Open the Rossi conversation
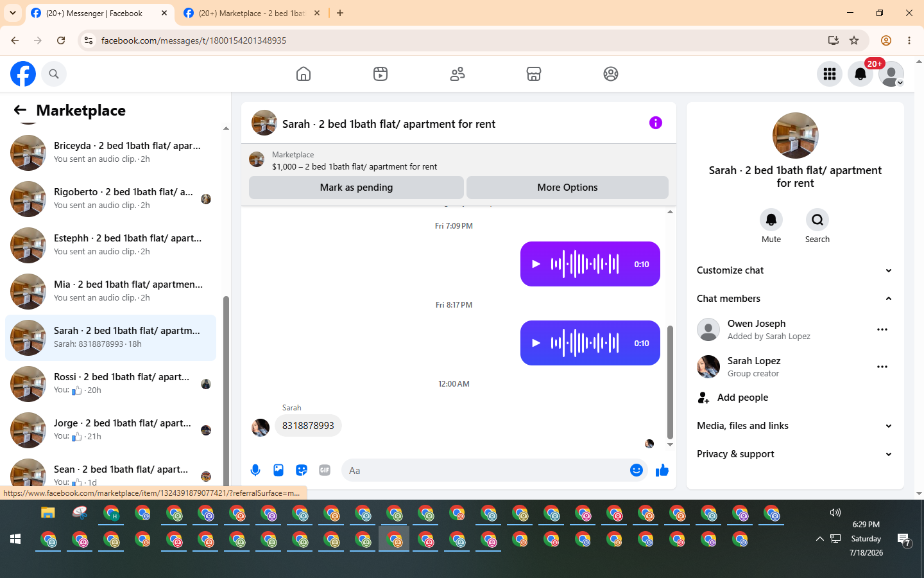This screenshot has width=924, height=578. (x=110, y=384)
